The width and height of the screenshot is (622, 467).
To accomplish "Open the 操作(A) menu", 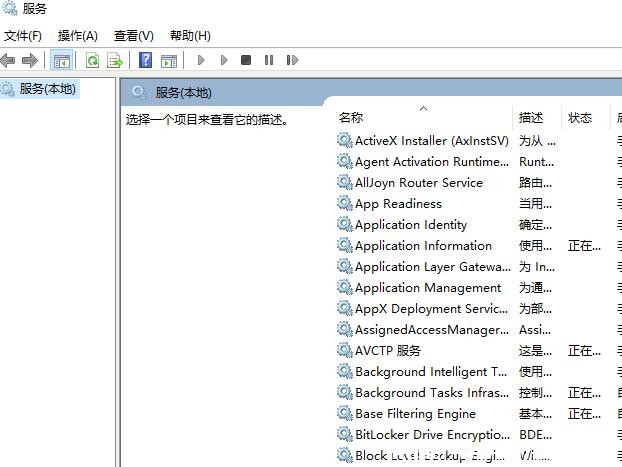I will pos(78,36).
